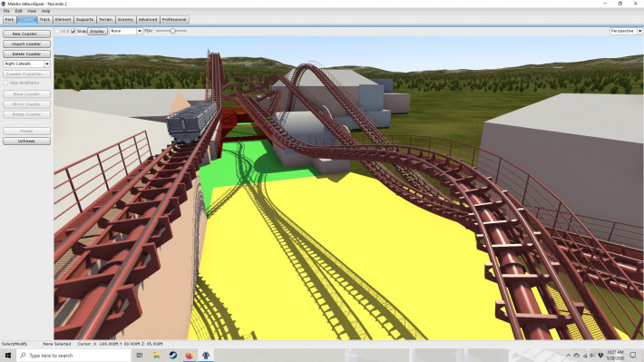Click the Delete Coaster button
The height and width of the screenshot is (362, 644).
[26, 54]
